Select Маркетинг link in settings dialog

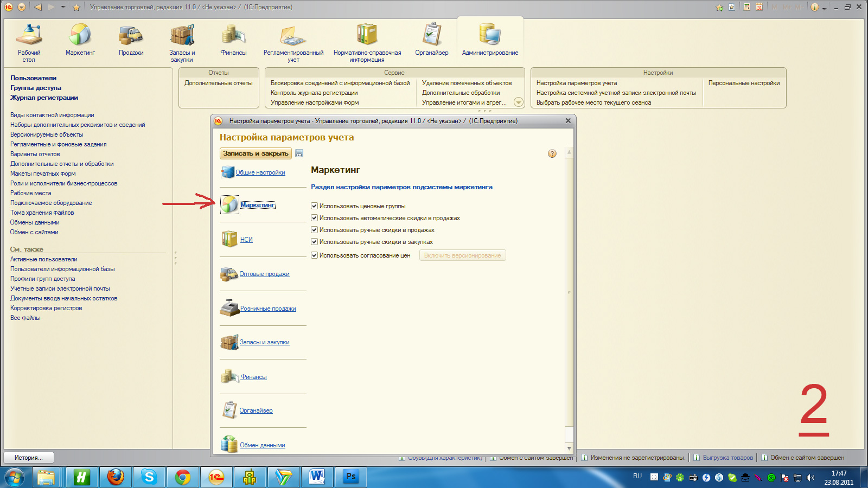point(258,205)
